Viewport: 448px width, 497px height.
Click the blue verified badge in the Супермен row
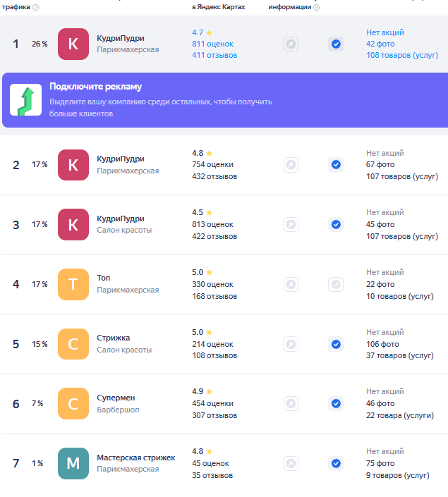click(336, 404)
